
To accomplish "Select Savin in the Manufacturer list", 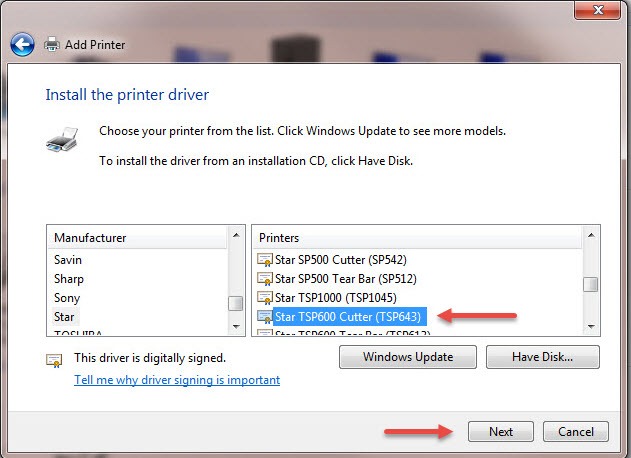I will [x=68, y=260].
